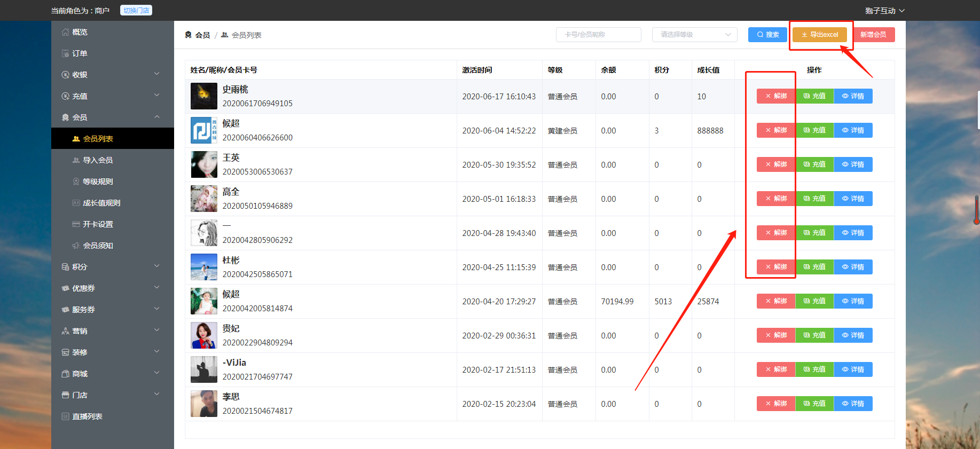Image resolution: width=980 pixels, height=449 pixels.
Task: Click 详情 for card 2020042005814874
Action: pos(853,301)
